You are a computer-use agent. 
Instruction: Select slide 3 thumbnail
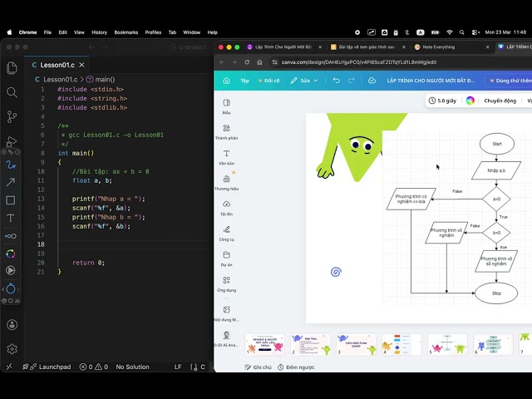click(356, 344)
